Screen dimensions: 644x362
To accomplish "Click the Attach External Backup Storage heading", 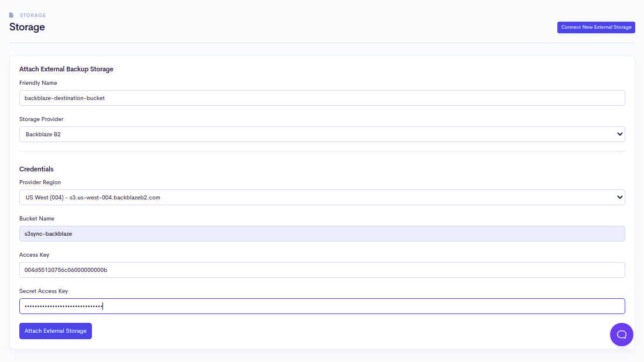I will coord(66,69).
